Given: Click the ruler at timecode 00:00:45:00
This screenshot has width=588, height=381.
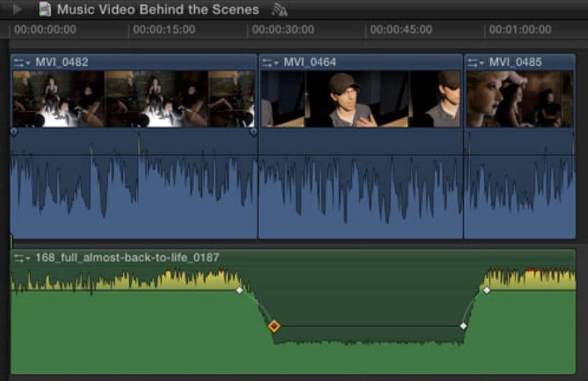Looking at the screenshot, I should coord(401,29).
